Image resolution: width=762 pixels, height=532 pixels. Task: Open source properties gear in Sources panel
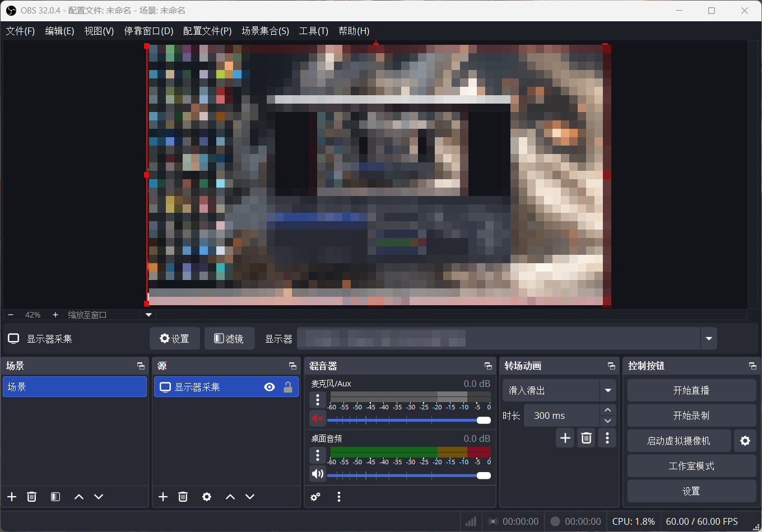pos(207,497)
